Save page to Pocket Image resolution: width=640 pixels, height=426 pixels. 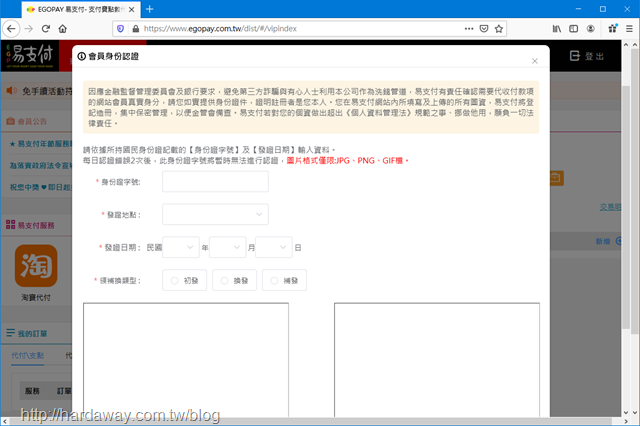[484, 29]
